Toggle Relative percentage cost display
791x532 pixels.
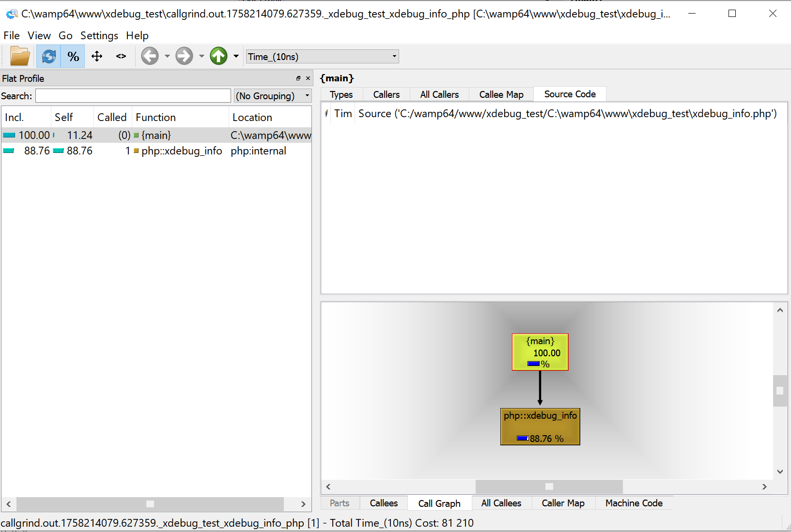(x=73, y=57)
